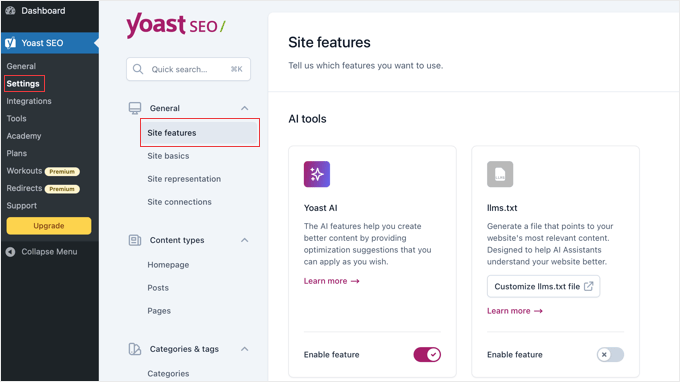Select Site features in settings navigation
The height and width of the screenshot is (382, 680).
[200, 133]
